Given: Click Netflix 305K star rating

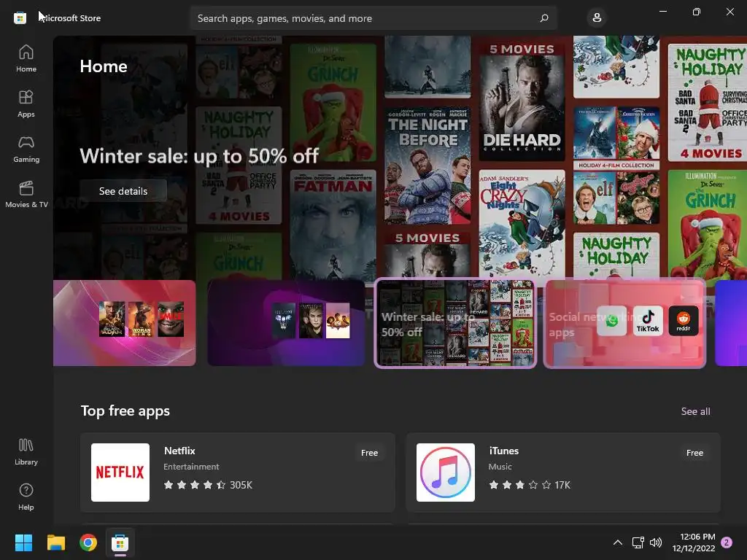Looking at the screenshot, I should coord(208,485).
